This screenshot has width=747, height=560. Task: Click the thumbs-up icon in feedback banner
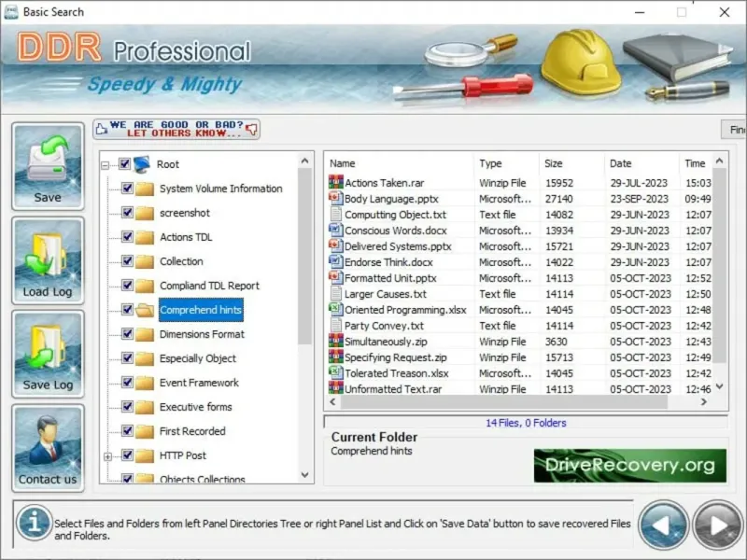pyautogui.click(x=102, y=129)
